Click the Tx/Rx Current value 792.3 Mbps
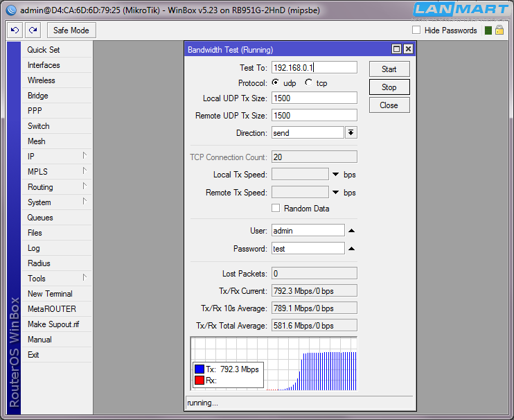 314,291
